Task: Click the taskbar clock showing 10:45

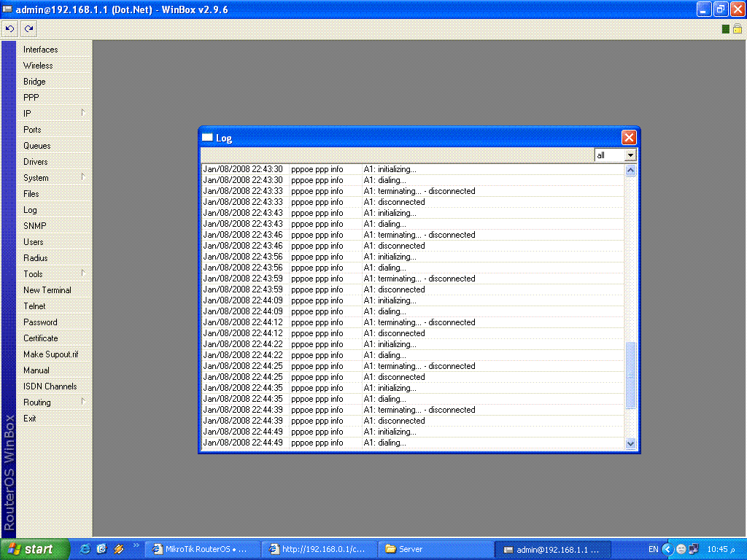Action: [720, 549]
